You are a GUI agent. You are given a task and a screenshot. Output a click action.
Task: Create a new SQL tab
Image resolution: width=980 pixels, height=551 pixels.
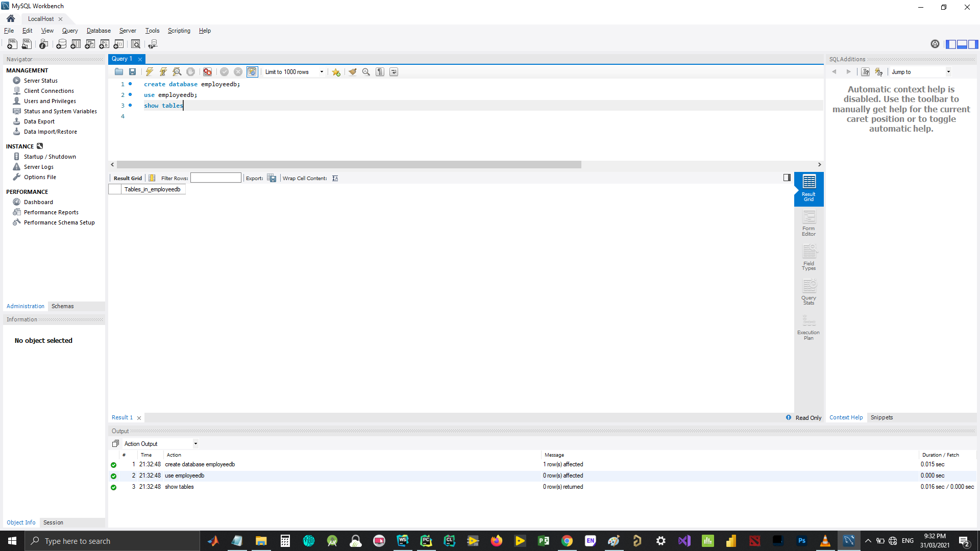click(x=12, y=44)
